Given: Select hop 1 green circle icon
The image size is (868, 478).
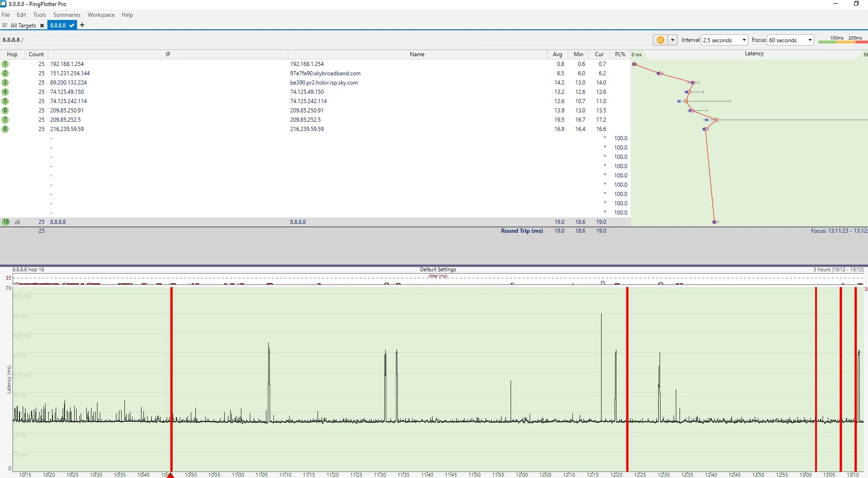Looking at the screenshot, I should point(5,64).
